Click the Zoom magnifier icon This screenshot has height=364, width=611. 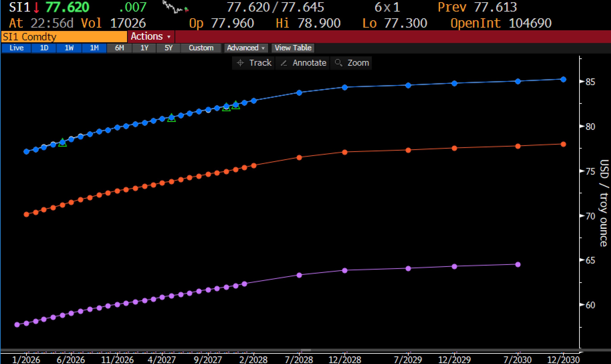coord(338,63)
